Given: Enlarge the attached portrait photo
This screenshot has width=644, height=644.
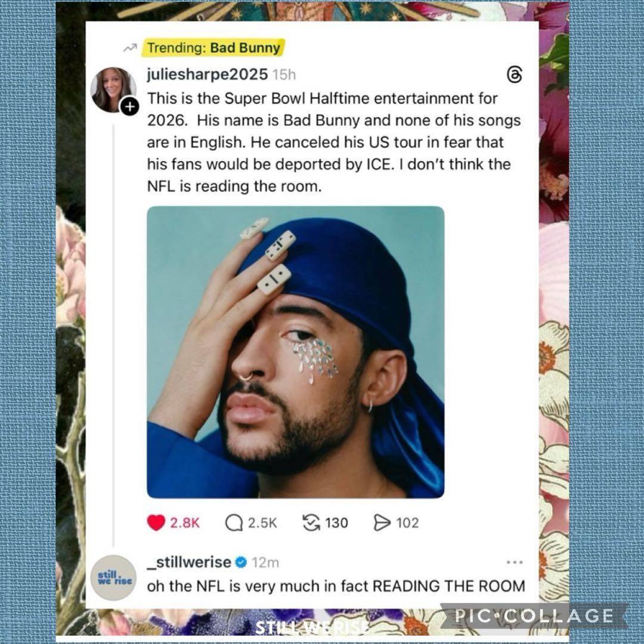Looking at the screenshot, I should point(296,352).
